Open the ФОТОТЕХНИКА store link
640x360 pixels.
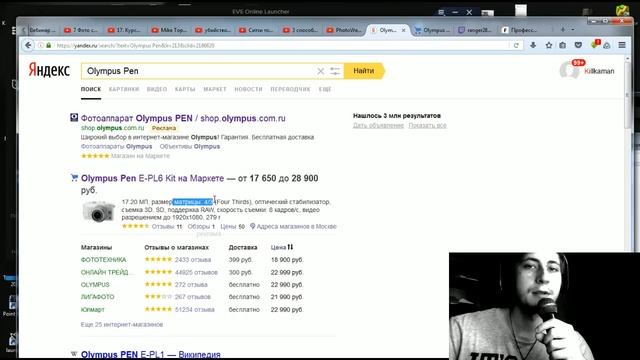(103, 260)
